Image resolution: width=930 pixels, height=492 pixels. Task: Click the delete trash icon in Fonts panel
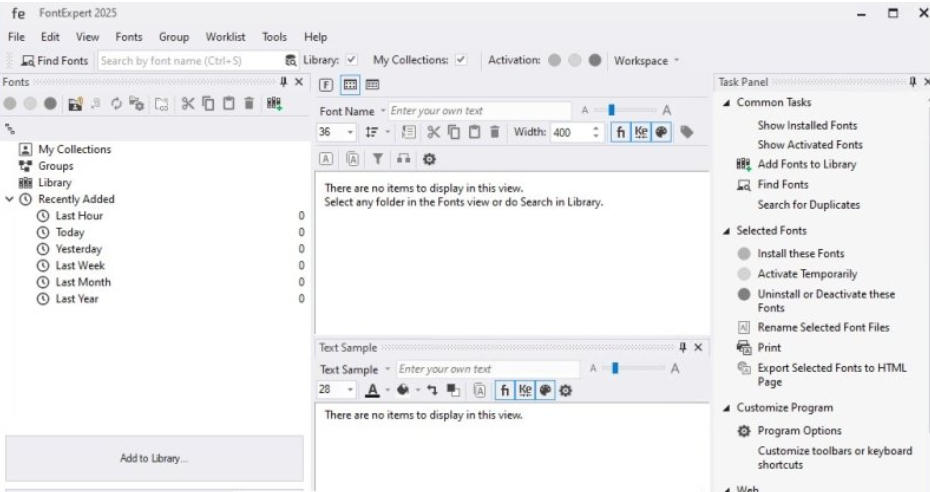pos(249,104)
